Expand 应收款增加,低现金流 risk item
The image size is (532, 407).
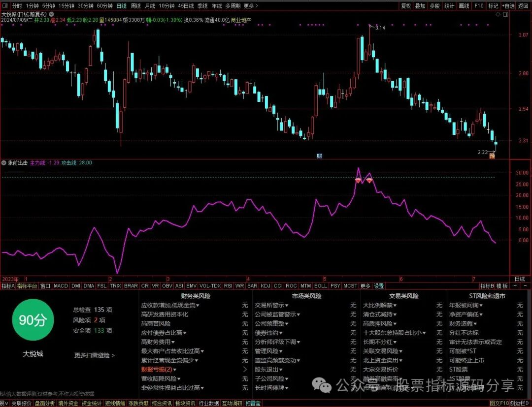click(x=170, y=305)
